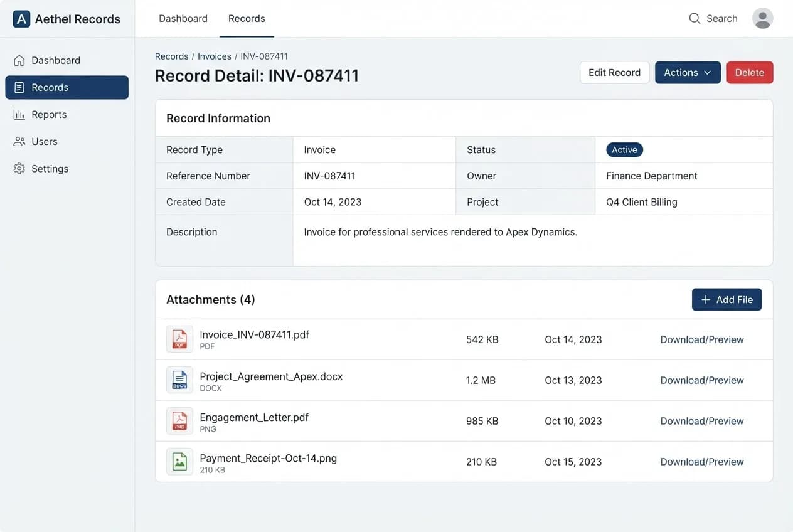Click the Records document icon in sidebar

19,88
